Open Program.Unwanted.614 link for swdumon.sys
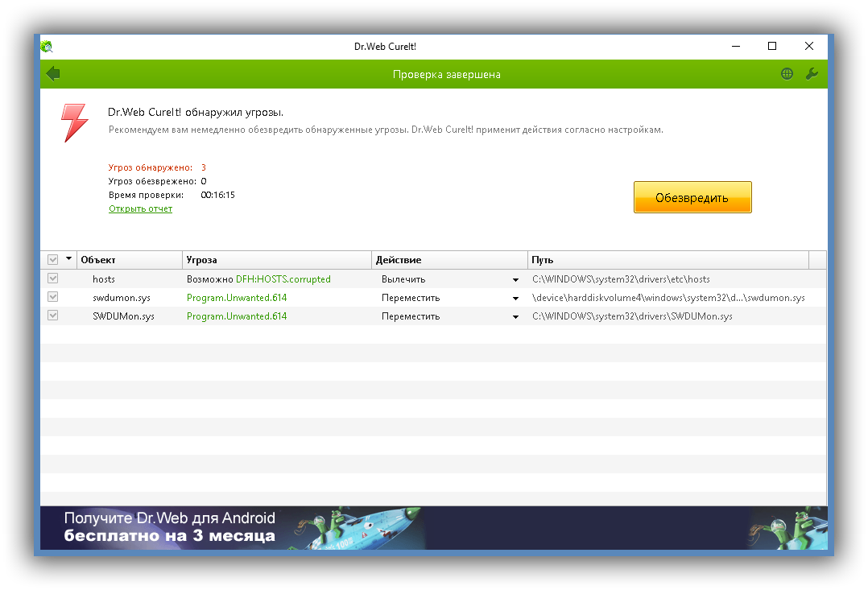 pyautogui.click(x=237, y=298)
